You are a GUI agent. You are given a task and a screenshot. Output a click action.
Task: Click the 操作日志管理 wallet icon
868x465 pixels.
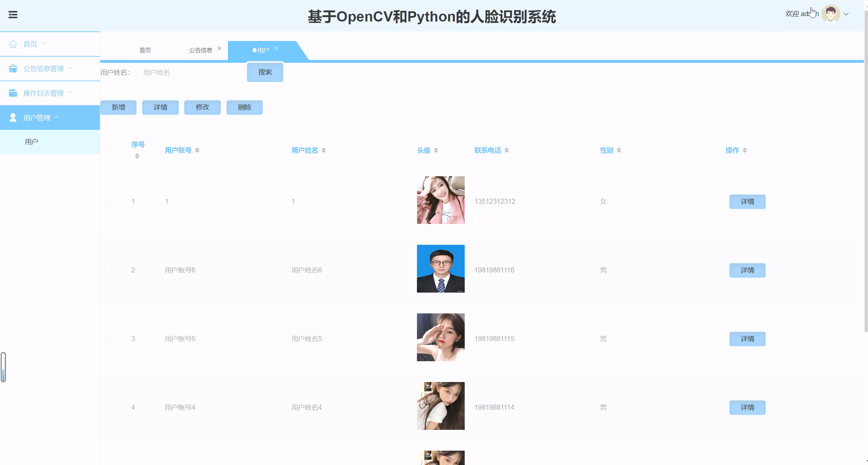pyautogui.click(x=13, y=93)
